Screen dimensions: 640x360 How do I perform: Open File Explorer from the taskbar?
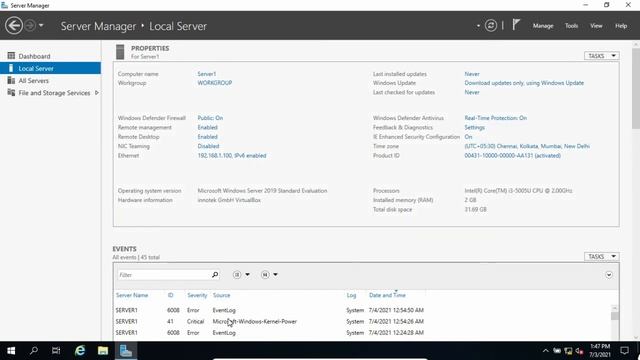pyautogui.click(x=103, y=351)
